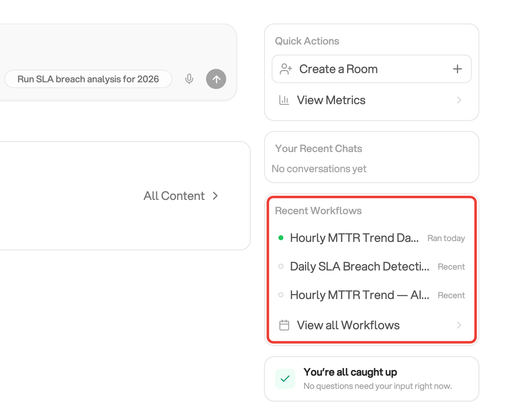The height and width of the screenshot is (420, 513).
Task: Click the Your Recent Chats heading
Action: click(318, 148)
